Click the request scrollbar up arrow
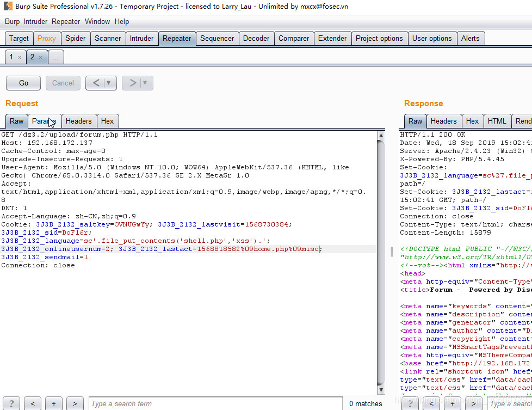532x410 pixels. click(381, 136)
